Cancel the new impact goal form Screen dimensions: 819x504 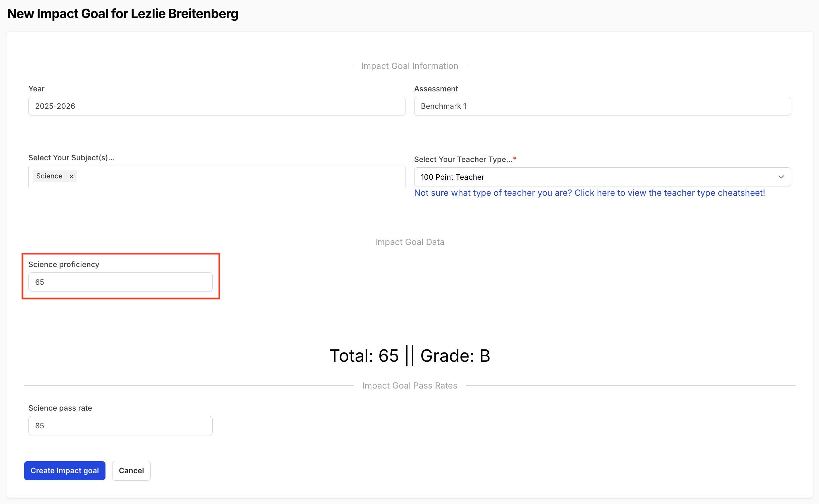click(x=131, y=471)
